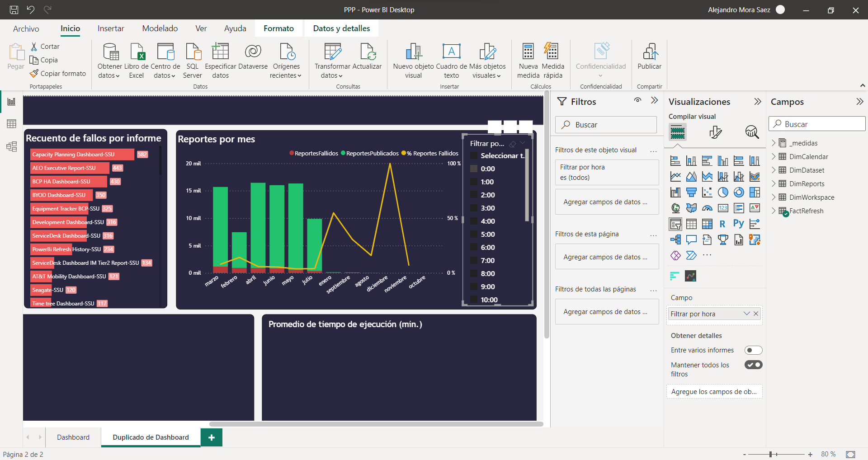Check the 0:00 hour slicer checkbox
This screenshot has height=460, width=868.
(x=474, y=169)
